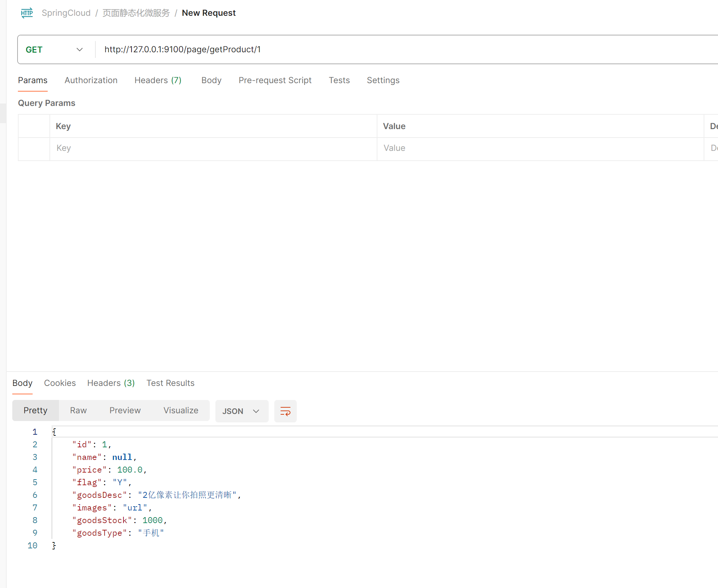The image size is (718, 588).
Task: Click the "images": "url" line
Action: (x=112, y=508)
